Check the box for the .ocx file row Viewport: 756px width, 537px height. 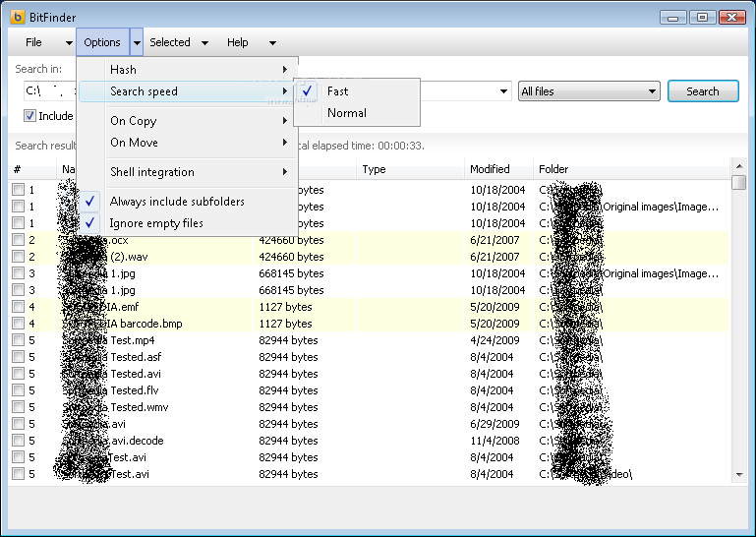pos(19,240)
